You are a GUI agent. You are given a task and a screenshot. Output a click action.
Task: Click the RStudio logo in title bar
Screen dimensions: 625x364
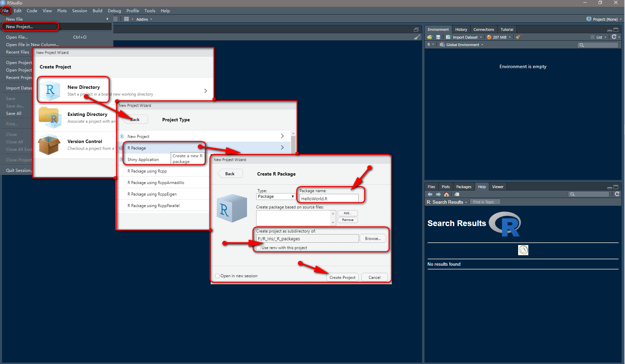pos(3,3)
